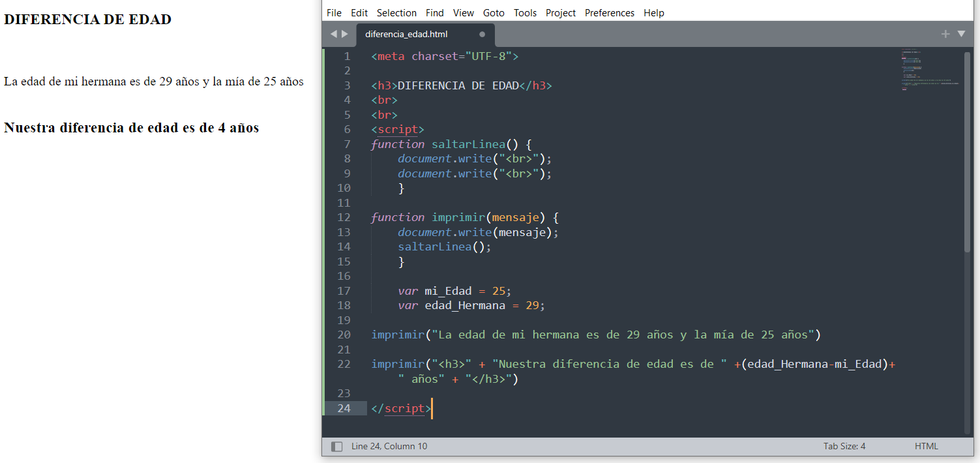Click line number 20 in gutter
The width and height of the screenshot is (980, 463).
tap(344, 335)
